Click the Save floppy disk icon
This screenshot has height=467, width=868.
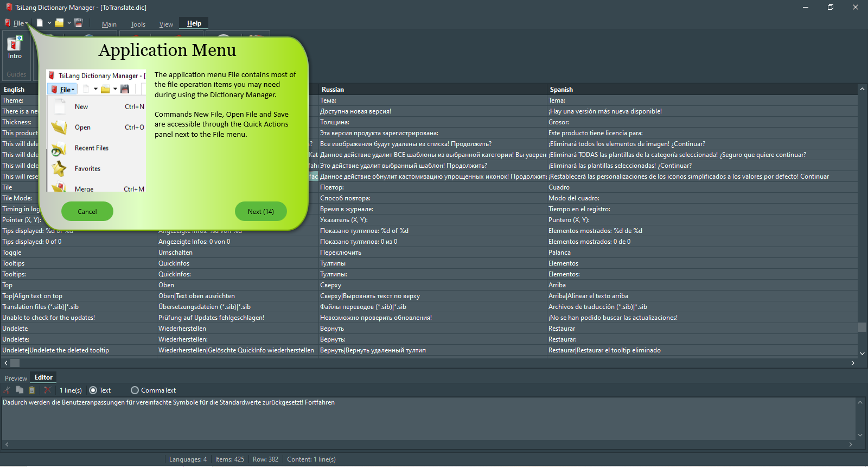pyautogui.click(x=79, y=23)
